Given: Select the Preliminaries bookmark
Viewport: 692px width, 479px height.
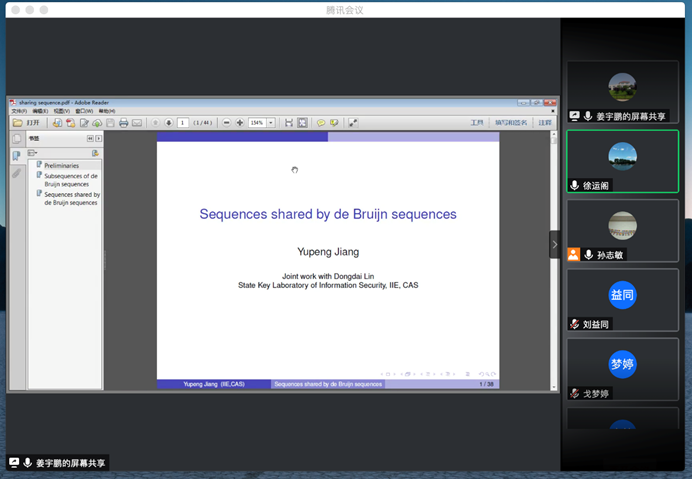Looking at the screenshot, I should 61,165.
